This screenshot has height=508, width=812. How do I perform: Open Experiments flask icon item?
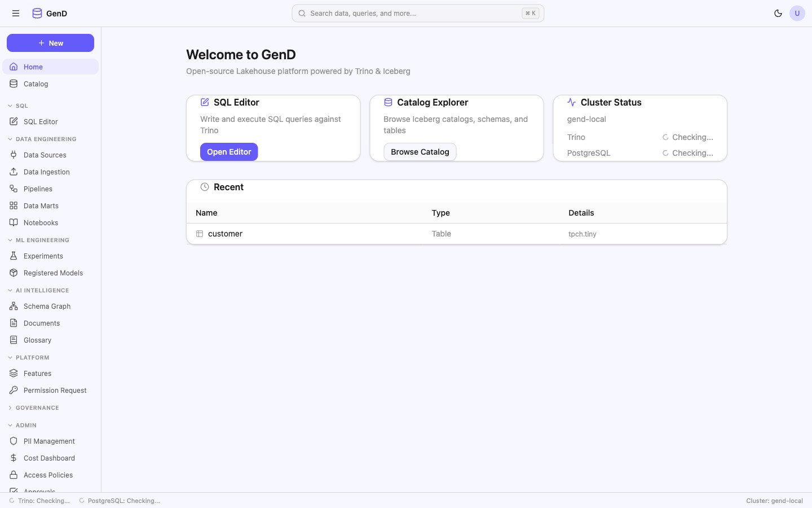point(14,256)
